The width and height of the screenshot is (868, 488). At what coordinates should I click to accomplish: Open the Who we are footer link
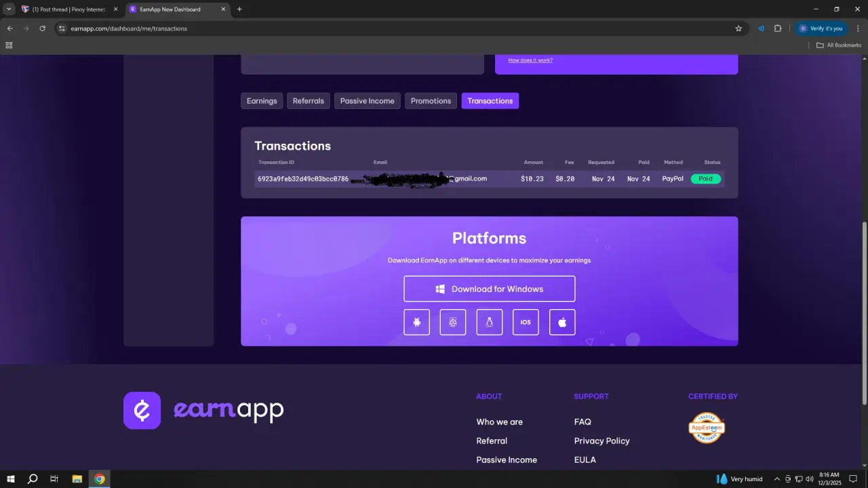click(x=500, y=422)
